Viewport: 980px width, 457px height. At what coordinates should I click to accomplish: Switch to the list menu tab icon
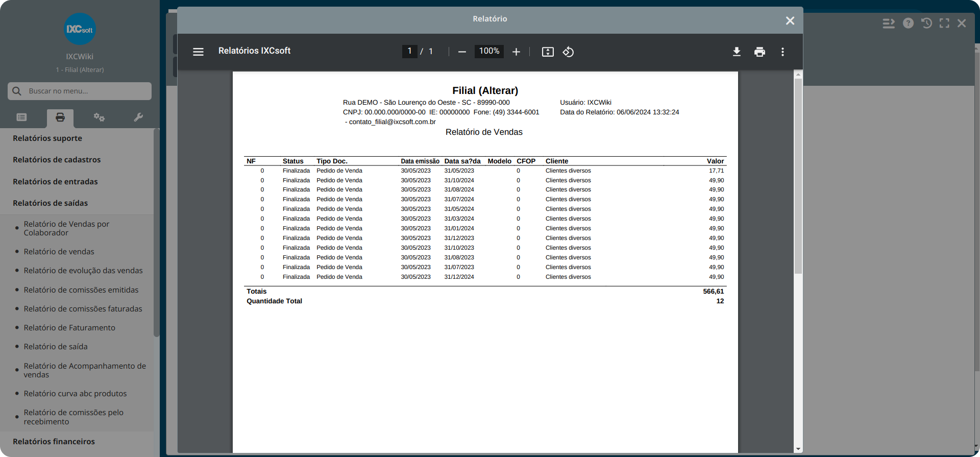tap(21, 117)
